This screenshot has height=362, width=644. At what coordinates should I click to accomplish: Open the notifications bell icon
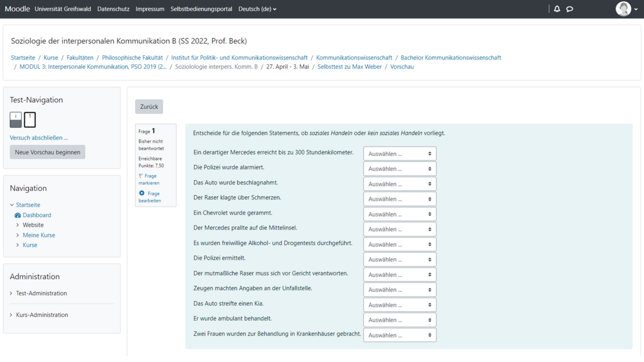click(x=557, y=9)
